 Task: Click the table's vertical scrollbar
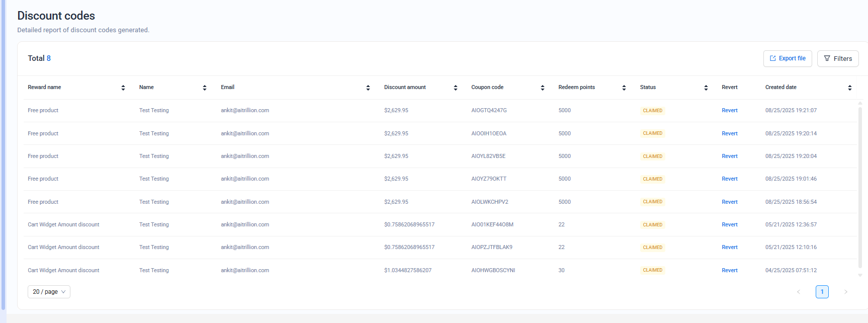860,186
